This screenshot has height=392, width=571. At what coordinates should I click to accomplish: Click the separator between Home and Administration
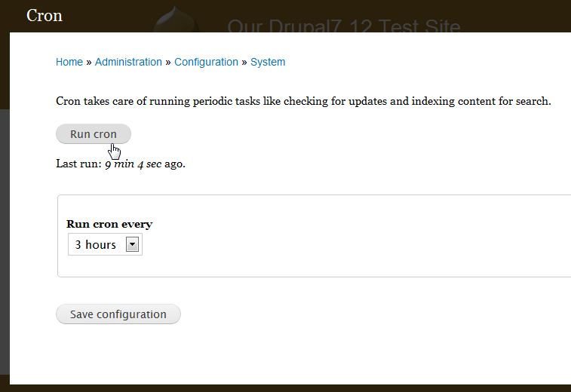coord(89,62)
